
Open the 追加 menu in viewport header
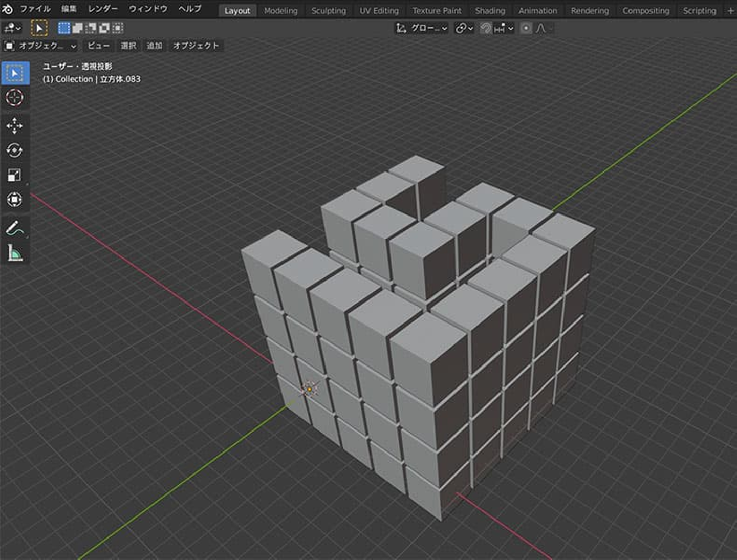pyautogui.click(x=154, y=46)
